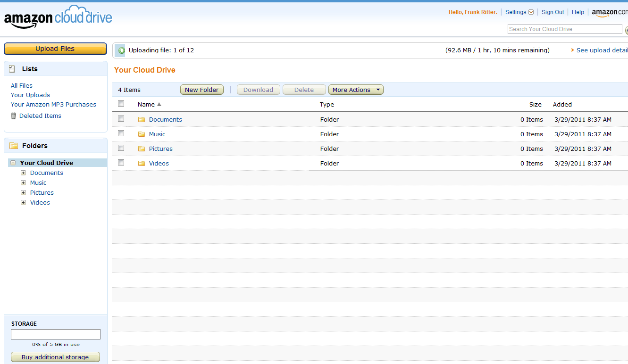Image resolution: width=628 pixels, height=364 pixels.
Task: Click the Documents row added date
Action: click(583, 119)
